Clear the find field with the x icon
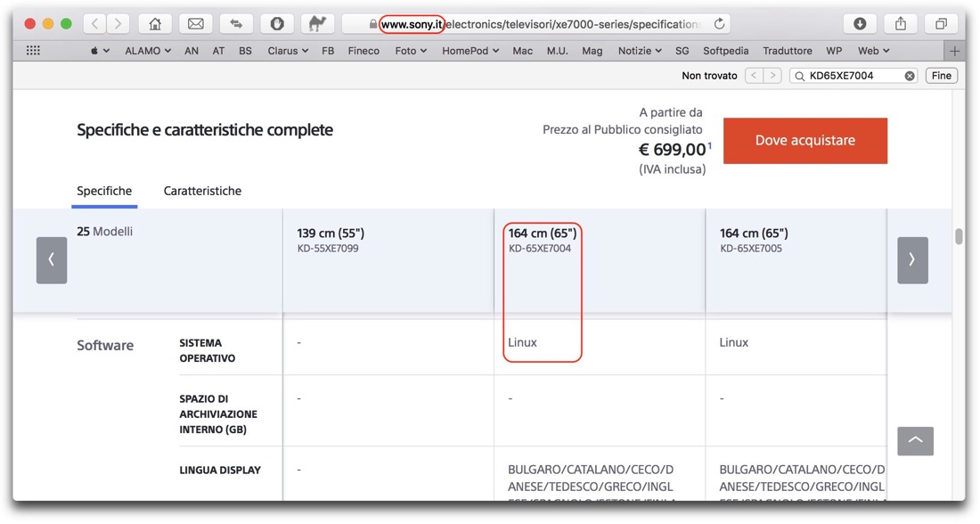Viewport: 980px width, 524px height. click(910, 76)
